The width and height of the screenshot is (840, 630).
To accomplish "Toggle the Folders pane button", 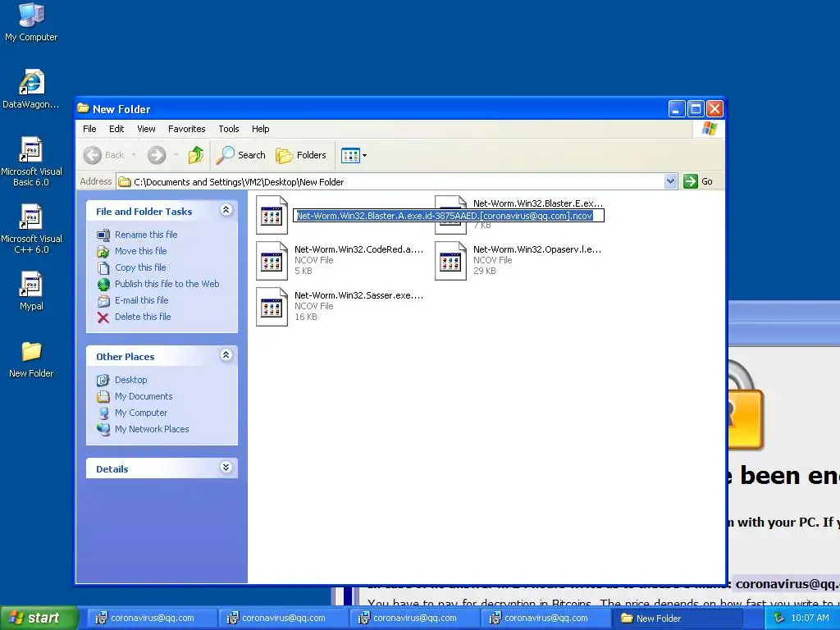I will [x=300, y=155].
